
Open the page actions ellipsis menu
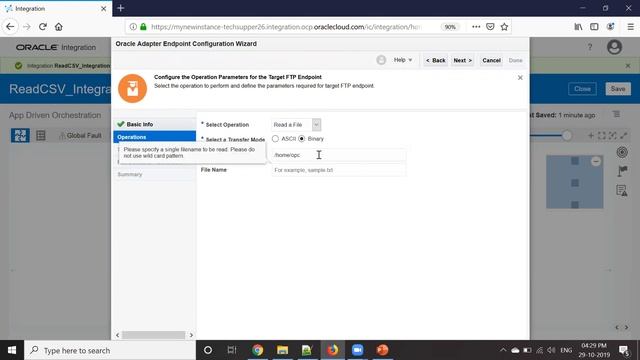tap(476, 27)
